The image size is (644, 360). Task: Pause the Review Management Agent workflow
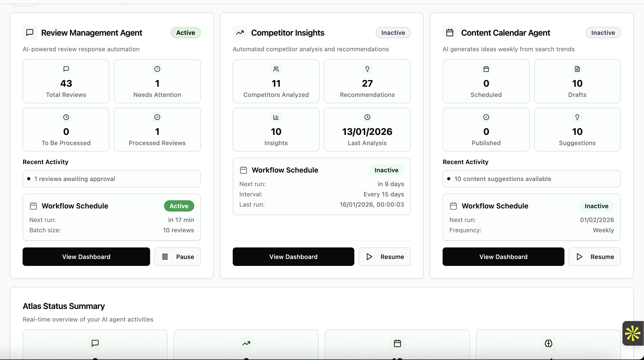[178, 257]
